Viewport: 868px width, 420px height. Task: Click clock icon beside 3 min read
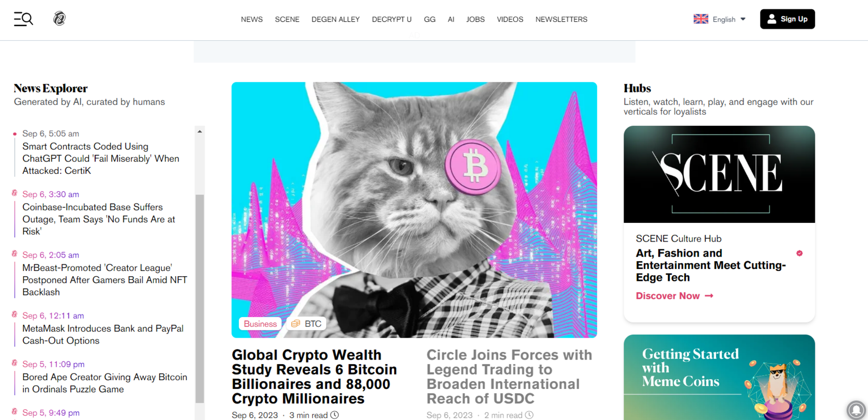coord(335,415)
